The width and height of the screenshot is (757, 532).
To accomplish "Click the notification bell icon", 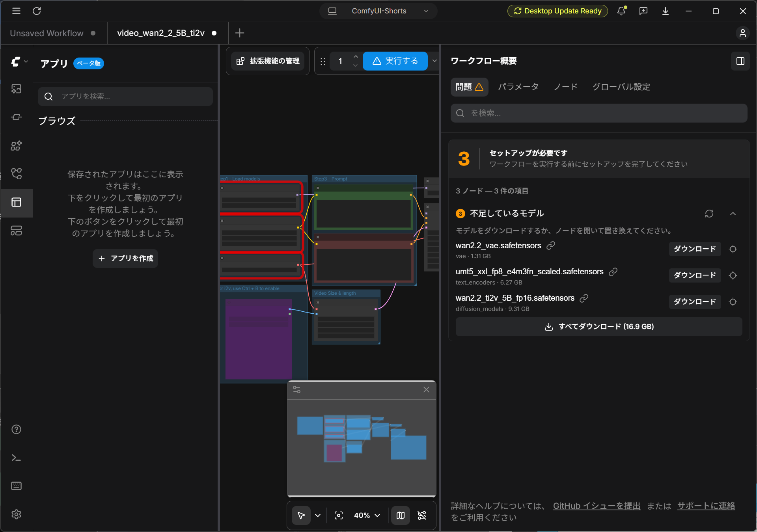I will [x=622, y=11].
